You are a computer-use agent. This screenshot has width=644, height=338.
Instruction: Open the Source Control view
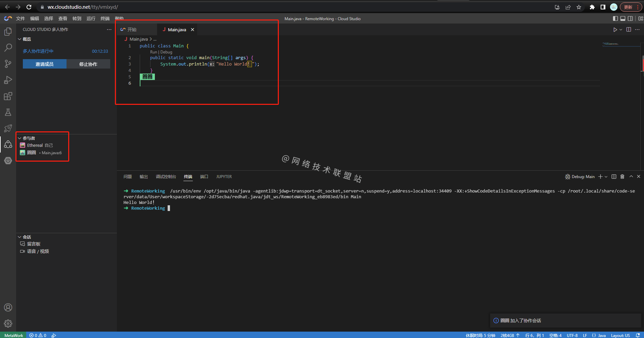pos(8,64)
